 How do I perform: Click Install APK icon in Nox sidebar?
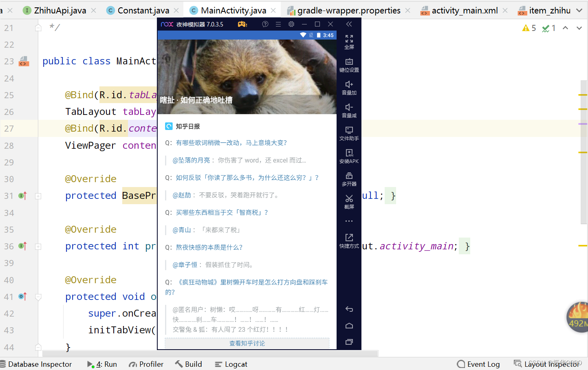point(349,156)
